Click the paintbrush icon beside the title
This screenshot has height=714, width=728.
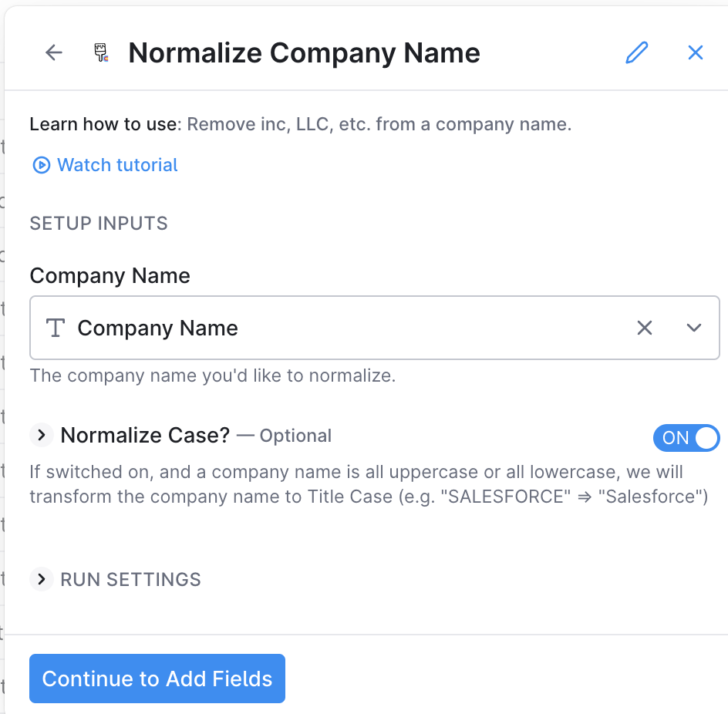101,52
